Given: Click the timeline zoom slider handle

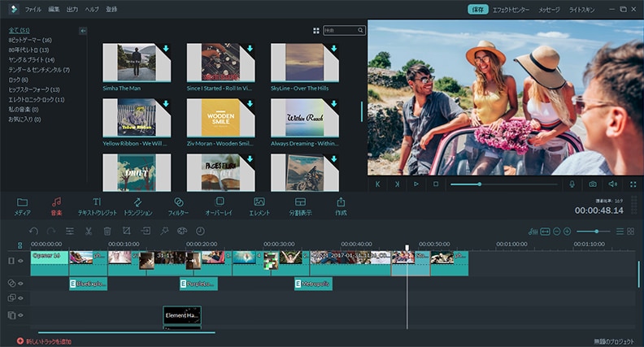Looking at the screenshot, I should 596,232.
